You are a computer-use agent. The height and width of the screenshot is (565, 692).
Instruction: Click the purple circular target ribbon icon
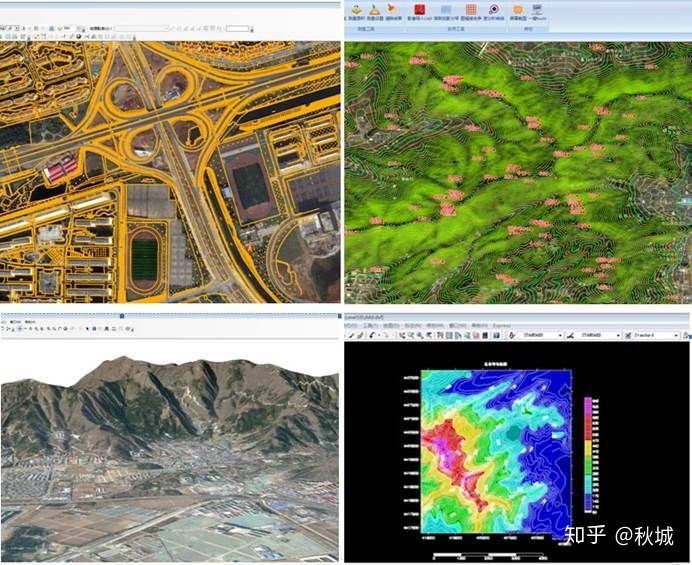point(494,9)
